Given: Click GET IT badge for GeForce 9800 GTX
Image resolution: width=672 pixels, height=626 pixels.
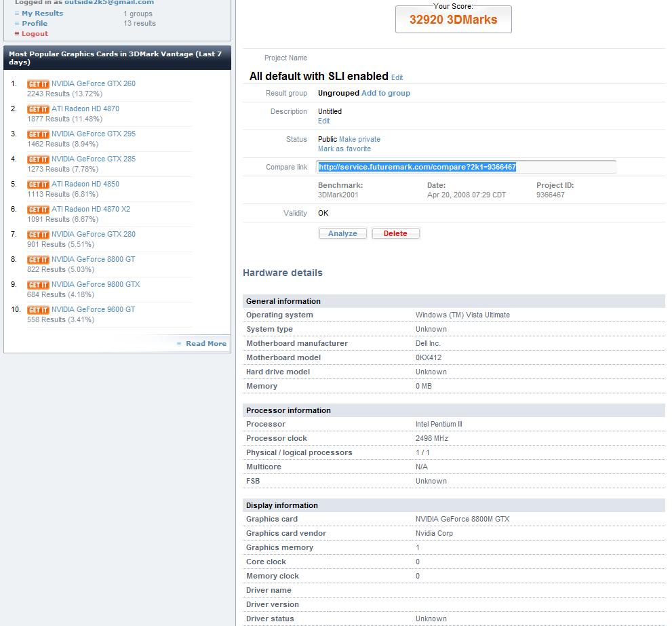Looking at the screenshot, I should pyautogui.click(x=38, y=285).
